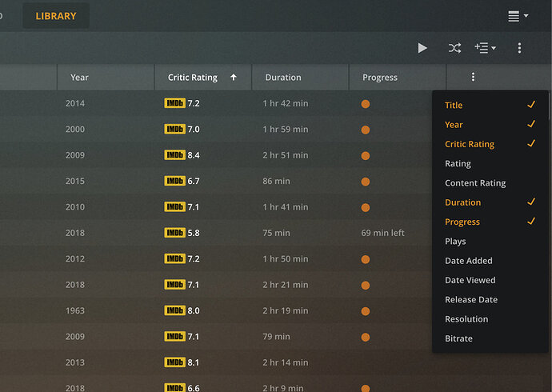Click the IMDb badge rated 8.1
Viewport: 552px width, 392px height.
pos(174,362)
